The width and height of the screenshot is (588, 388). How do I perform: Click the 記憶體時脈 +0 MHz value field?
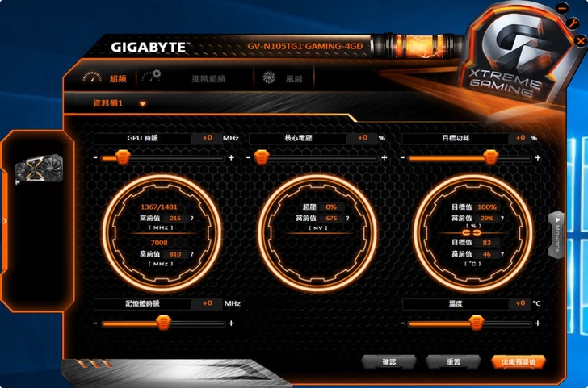pos(208,303)
